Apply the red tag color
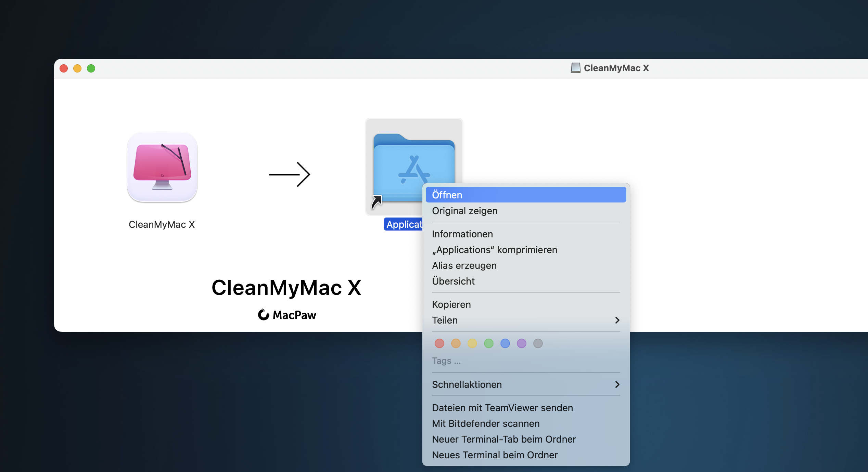The image size is (868, 472). coord(439,343)
